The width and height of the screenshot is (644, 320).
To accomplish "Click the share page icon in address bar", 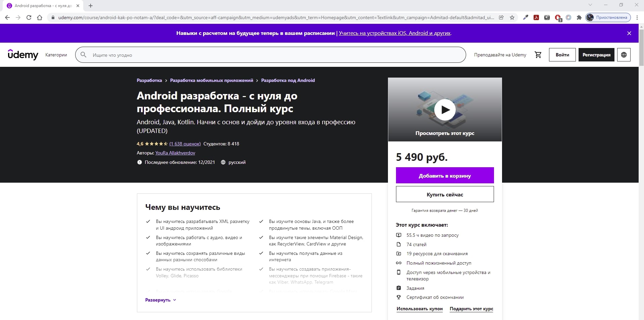I will 501,17.
